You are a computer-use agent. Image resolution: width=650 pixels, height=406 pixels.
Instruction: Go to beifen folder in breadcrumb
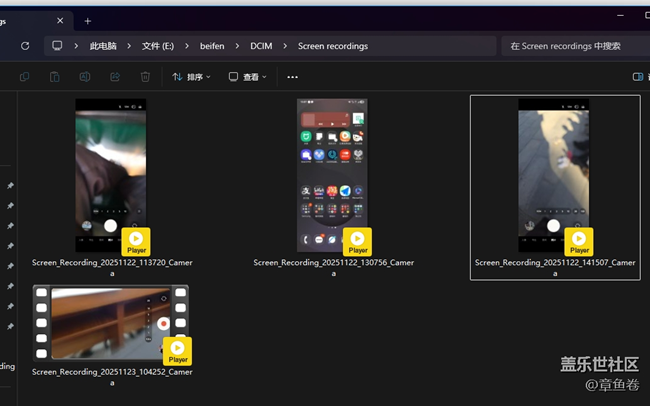[x=211, y=46]
